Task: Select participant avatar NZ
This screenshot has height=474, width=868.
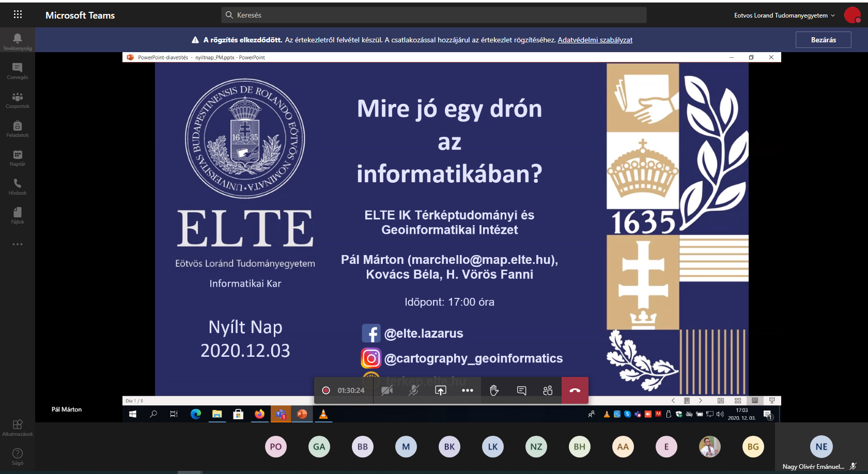Action: click(536, 447)
